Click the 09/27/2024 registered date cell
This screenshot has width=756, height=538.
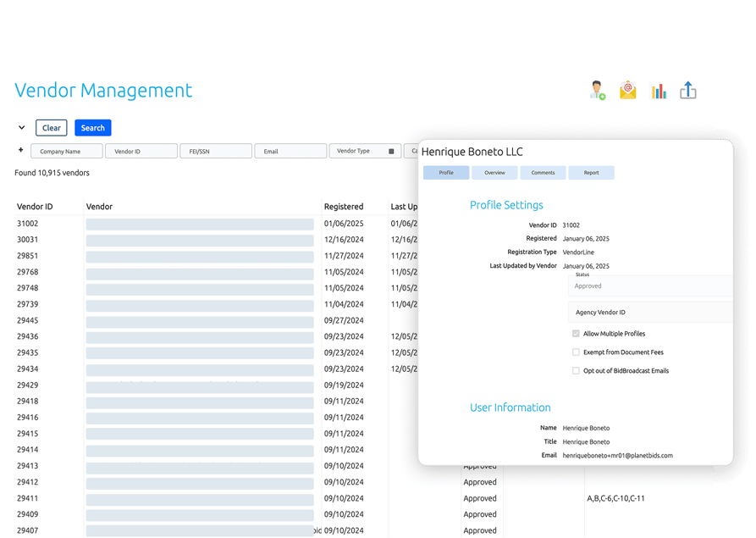coord(344,320)
